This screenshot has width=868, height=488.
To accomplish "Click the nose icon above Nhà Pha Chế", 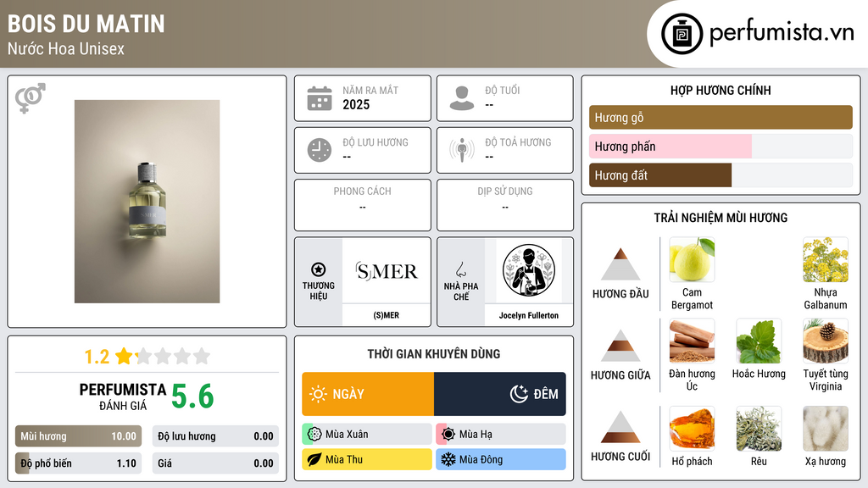I will [x=460, y=269].
